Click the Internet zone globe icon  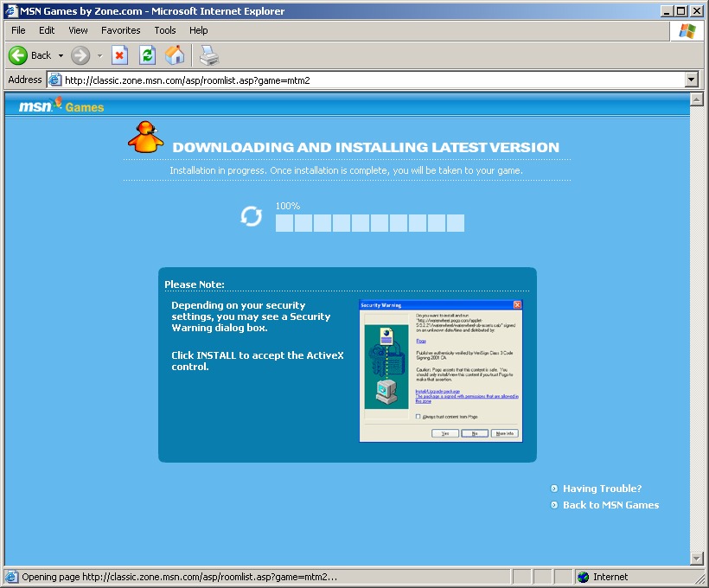point(584,577)
